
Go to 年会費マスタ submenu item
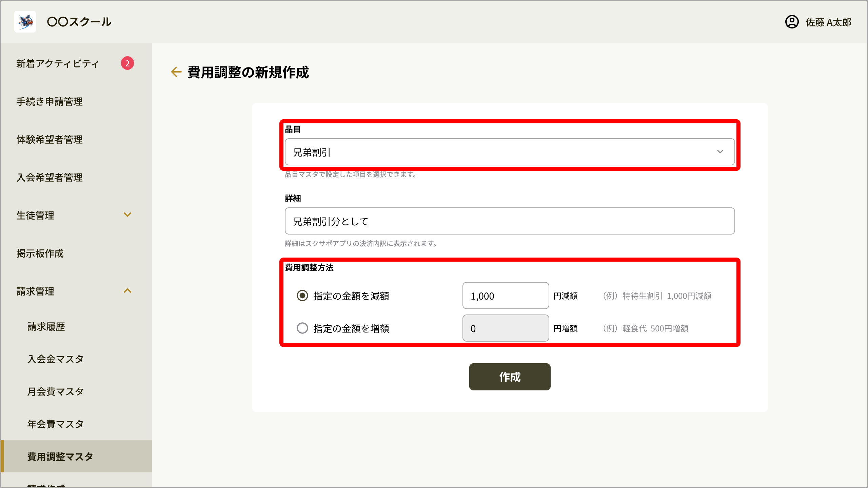click(x=56, y=424)
